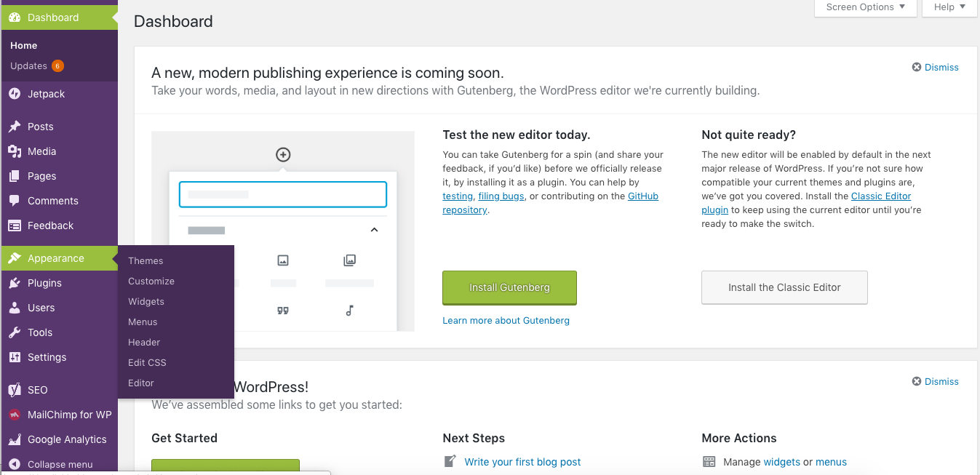
Task: Open the Help dropdown tab
Action: (949, 7)
